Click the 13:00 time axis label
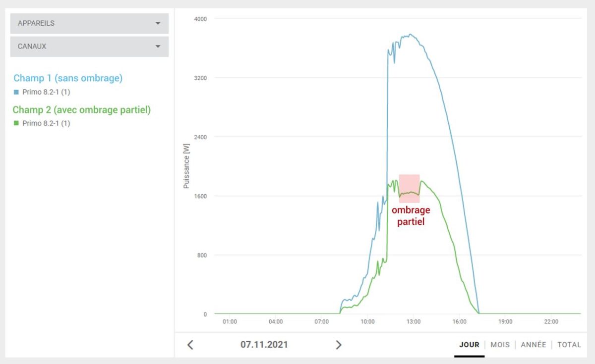595x364 pixels. click(414, 321)
